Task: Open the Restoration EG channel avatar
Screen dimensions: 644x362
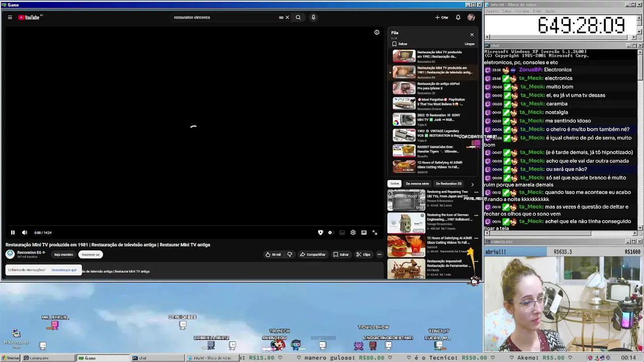Action: click(10, 254)
